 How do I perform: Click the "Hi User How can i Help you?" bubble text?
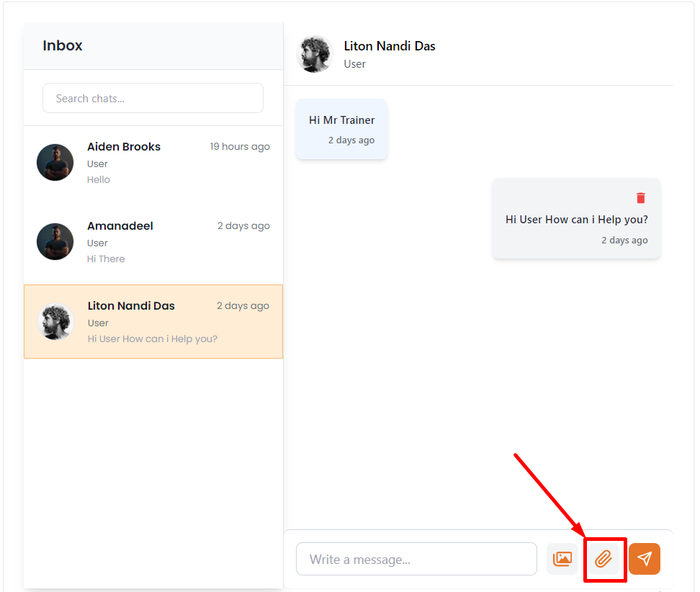[x=576, y=220]
